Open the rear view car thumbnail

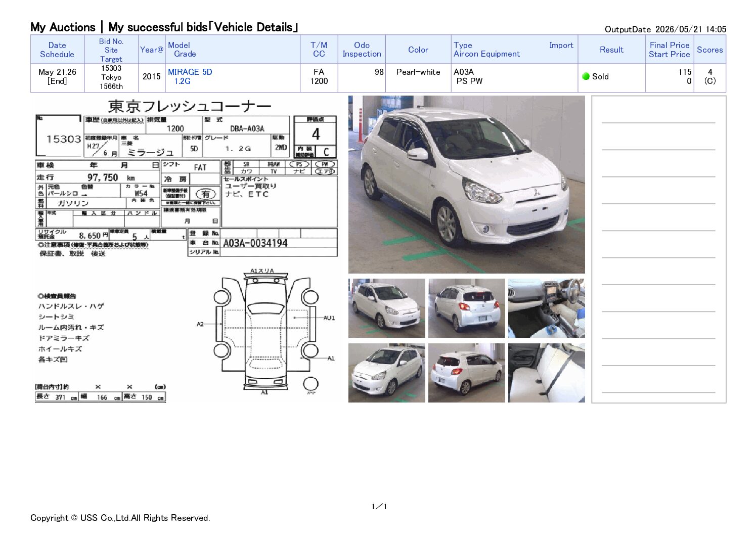466,308
